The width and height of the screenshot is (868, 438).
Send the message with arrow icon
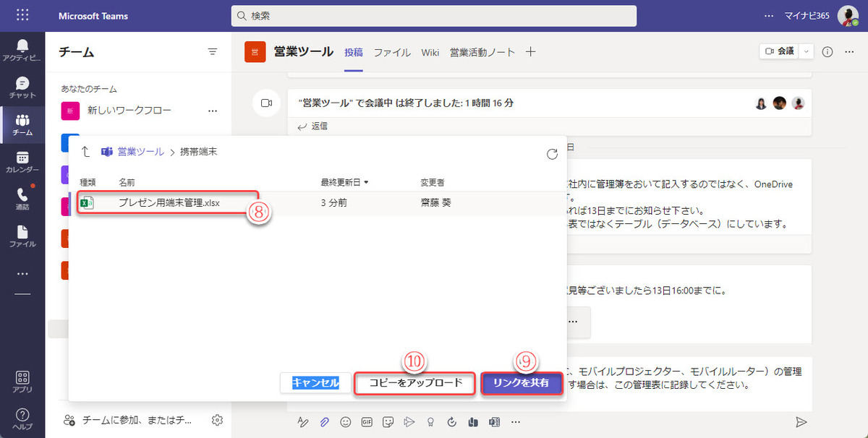click(x=801, y=422)
